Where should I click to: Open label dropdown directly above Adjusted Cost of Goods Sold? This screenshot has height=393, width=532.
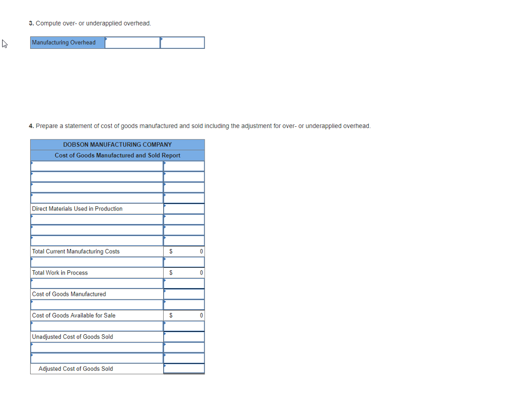tap(97, 358)
